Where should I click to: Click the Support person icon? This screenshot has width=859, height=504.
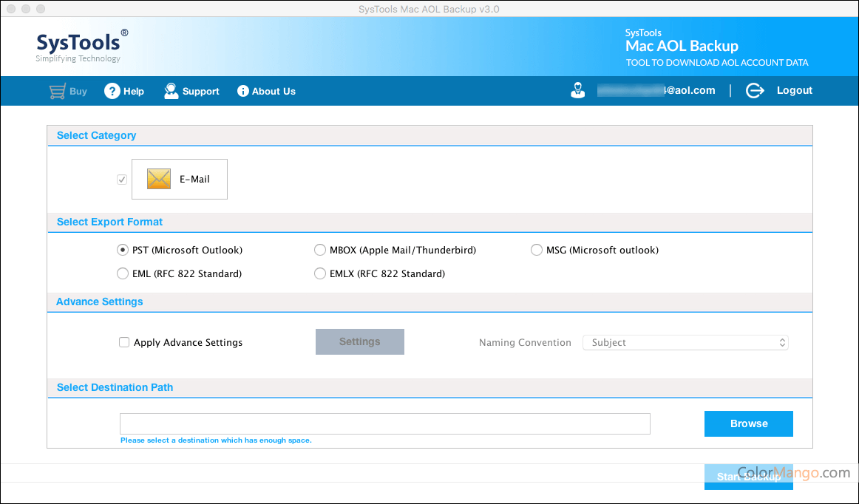(x=172, y=92)
